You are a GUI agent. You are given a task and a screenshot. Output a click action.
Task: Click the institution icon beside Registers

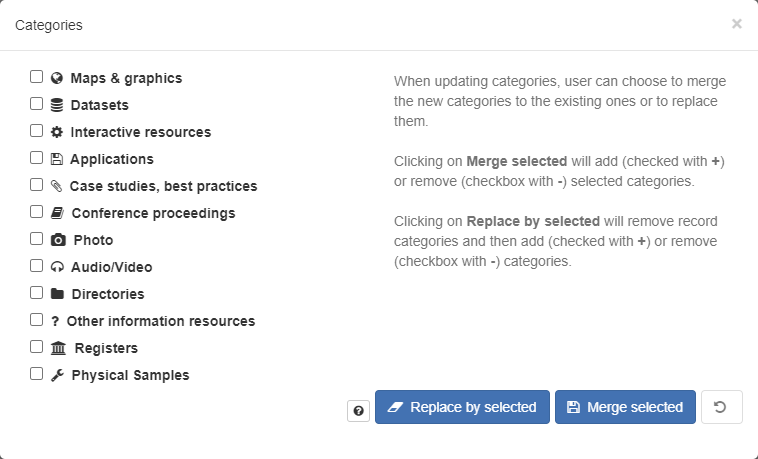coord(58,348)
